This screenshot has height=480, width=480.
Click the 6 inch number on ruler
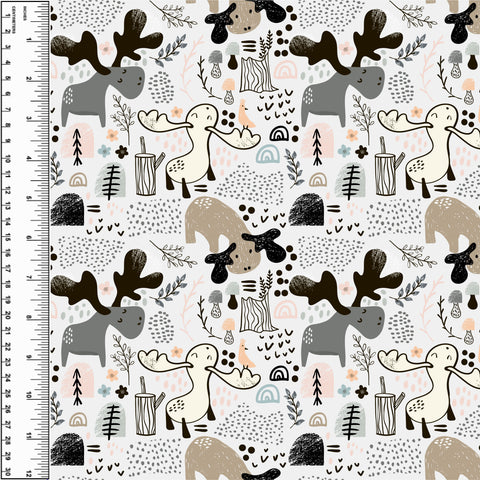[29, 238]
